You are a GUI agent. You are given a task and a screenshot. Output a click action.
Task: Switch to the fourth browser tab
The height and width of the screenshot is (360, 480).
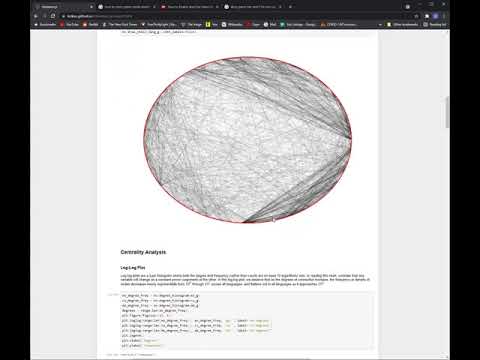[252, 7]
